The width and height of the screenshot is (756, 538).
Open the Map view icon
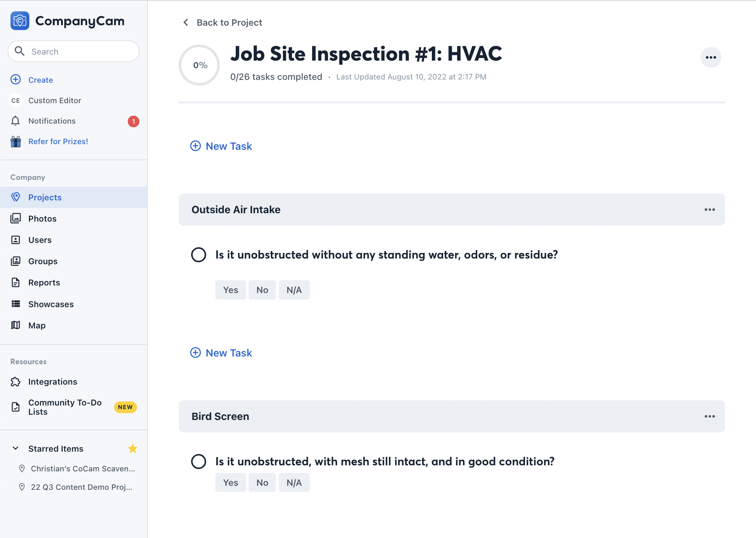[16, 325]
